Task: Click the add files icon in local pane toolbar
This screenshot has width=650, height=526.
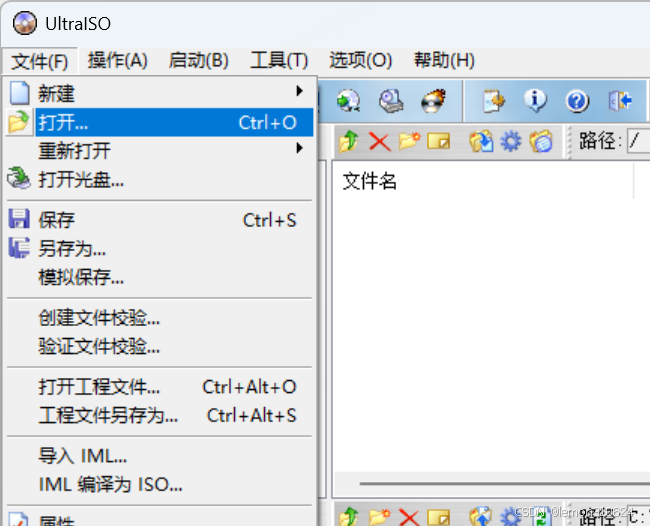Action: click(x=481, y=516)
